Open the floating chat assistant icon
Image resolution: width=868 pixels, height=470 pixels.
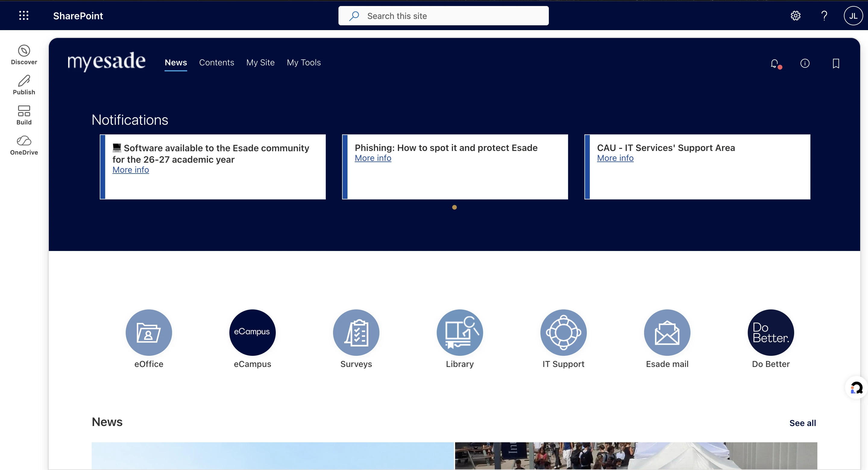(x=856, y=387)
